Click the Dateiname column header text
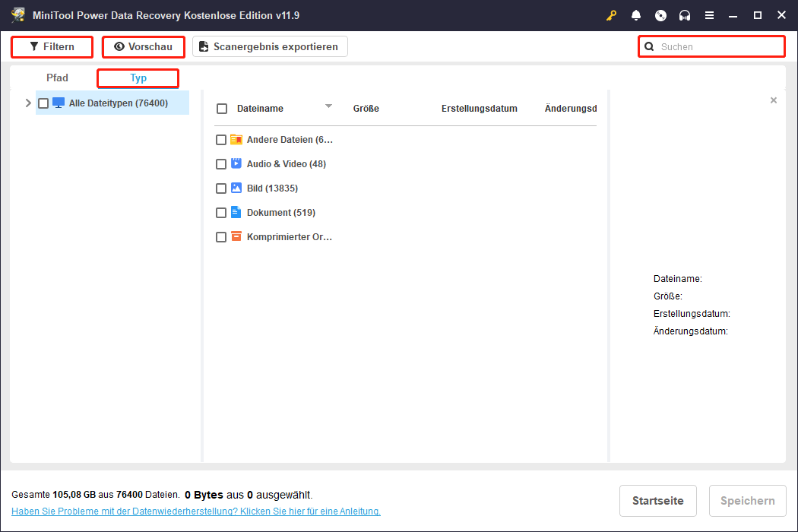The width and height of the screenshot is (798, 532). (x=260, y=109)
